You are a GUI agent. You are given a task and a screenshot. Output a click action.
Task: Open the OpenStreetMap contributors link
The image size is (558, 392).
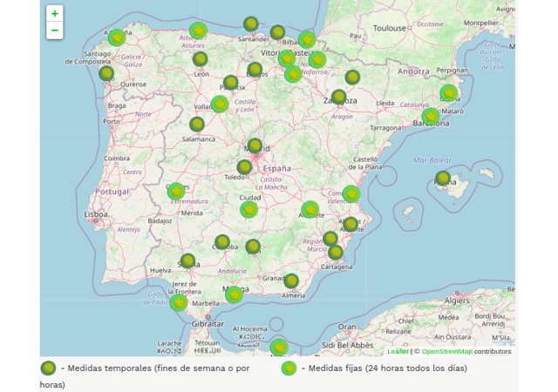click(x=447, y=351)
